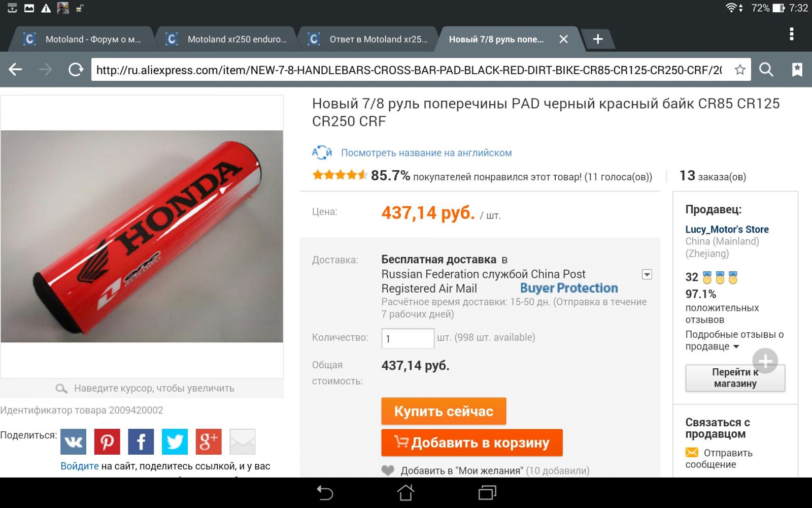Click the quantity input field
The height and width of the screenshot is (508, 812).
coord(408,338)
